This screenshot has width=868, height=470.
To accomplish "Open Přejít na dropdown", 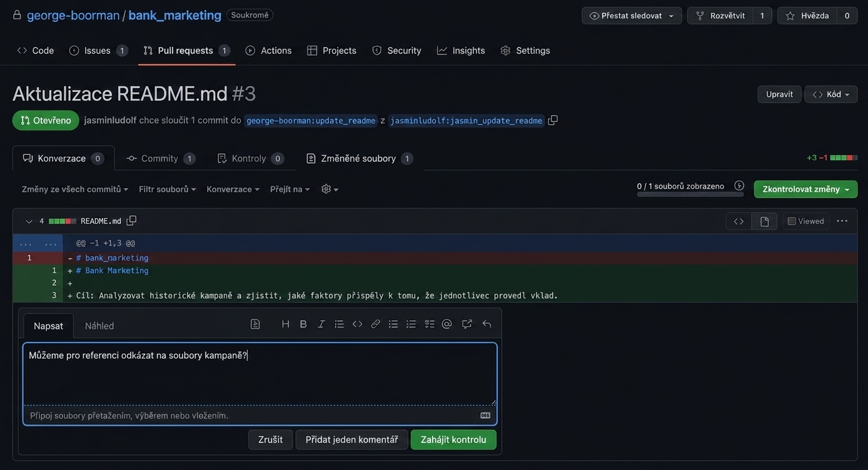I will click(290, 189).
